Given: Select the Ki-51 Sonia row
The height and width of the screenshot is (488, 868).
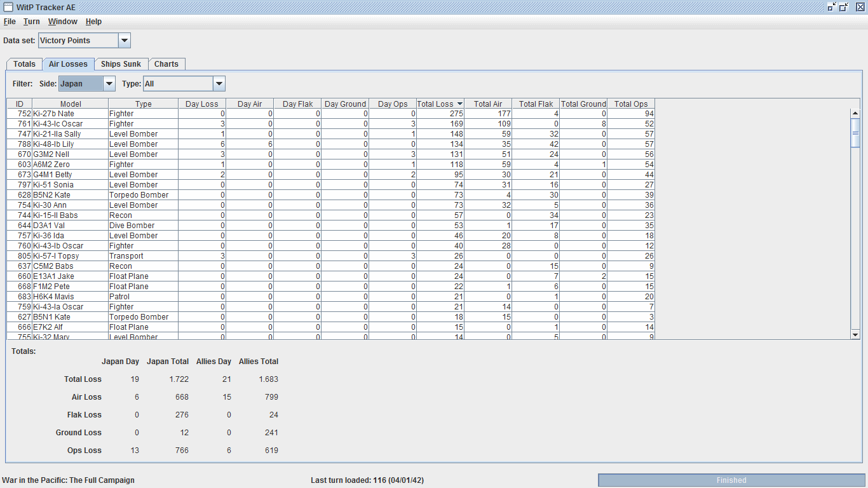Looking at the screenshot, I should click(331, 185).
